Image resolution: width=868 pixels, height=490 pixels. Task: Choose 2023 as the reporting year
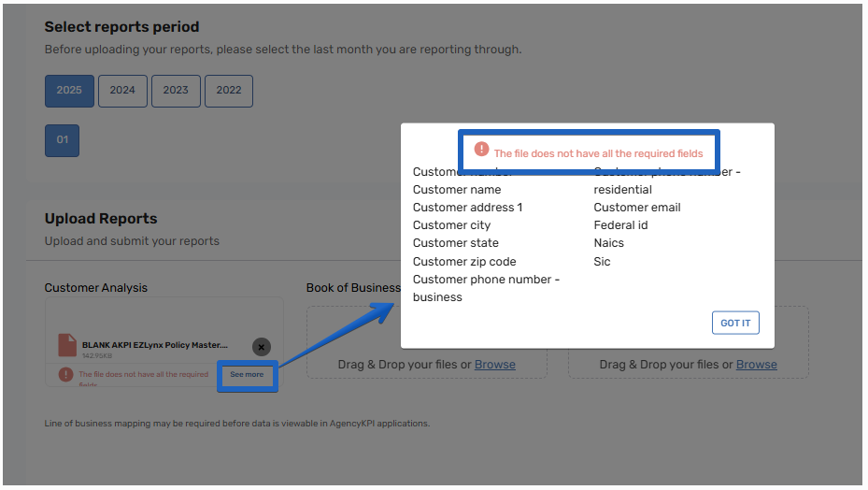[x=176, y=91]
